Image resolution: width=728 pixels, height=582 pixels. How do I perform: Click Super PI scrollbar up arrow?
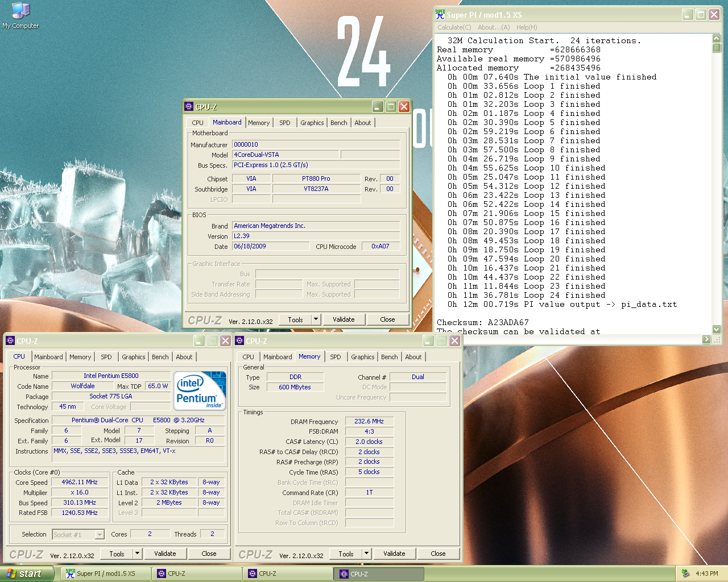(717, 39)
